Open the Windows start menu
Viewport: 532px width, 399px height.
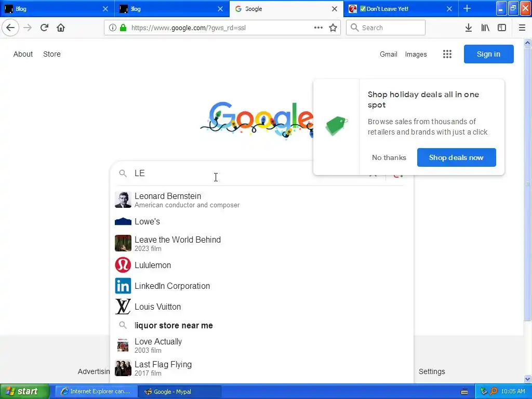tap(25, 391)
